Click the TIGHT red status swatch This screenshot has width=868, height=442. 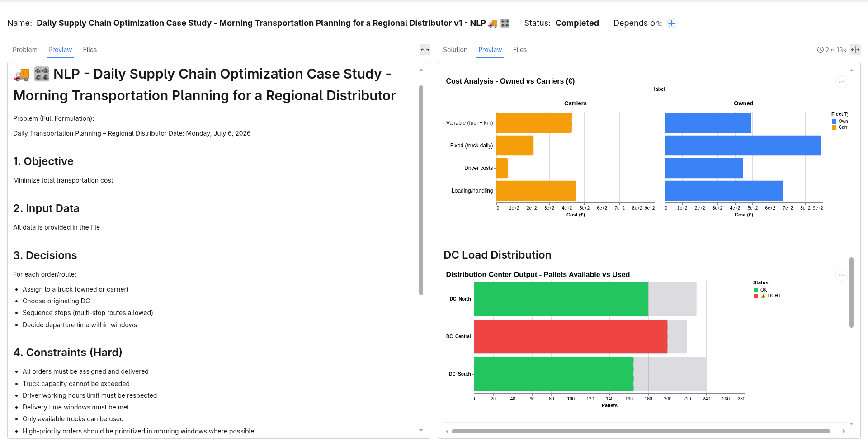pyautogui.click(x=756, y=296)
